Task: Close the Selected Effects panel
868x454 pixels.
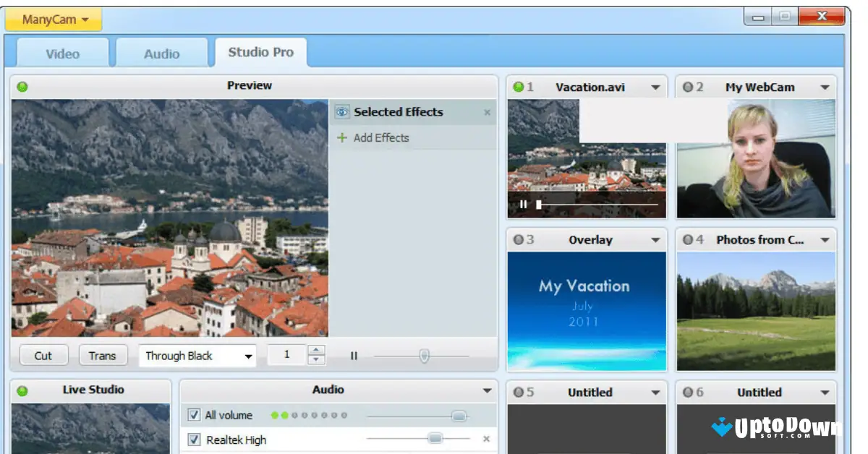Action: pos(487,112)
